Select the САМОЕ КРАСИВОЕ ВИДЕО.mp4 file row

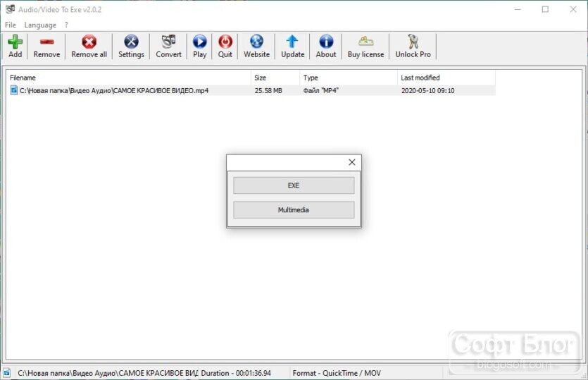point(251,90)
